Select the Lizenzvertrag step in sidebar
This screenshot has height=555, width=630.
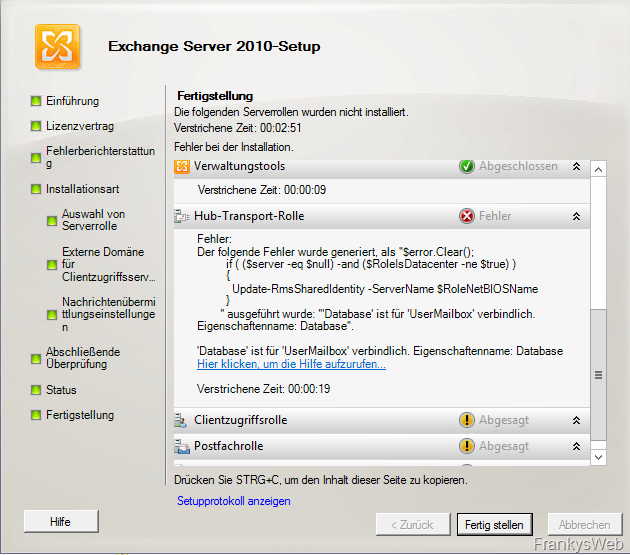(x=79, y=127)
